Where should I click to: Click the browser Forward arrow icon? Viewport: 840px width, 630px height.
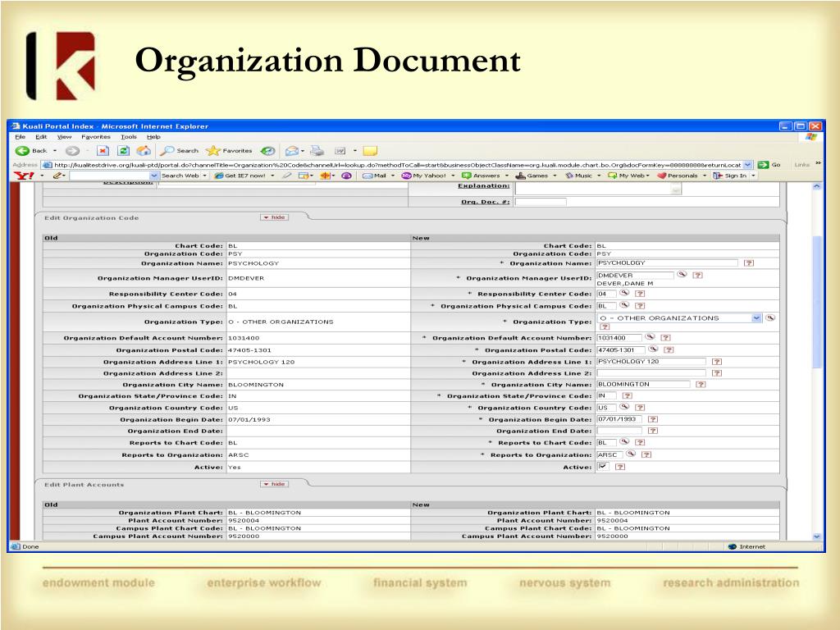tap(72, 151)
